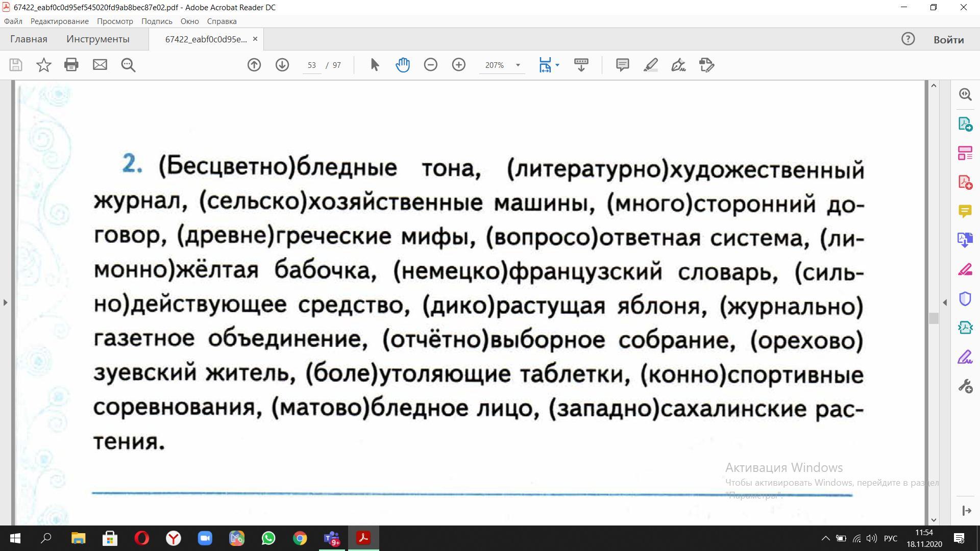The width and height of the screenshot is (980, 551).
Task: Open the 207% zoom level dropdown
Action: [x=518, y=65]
